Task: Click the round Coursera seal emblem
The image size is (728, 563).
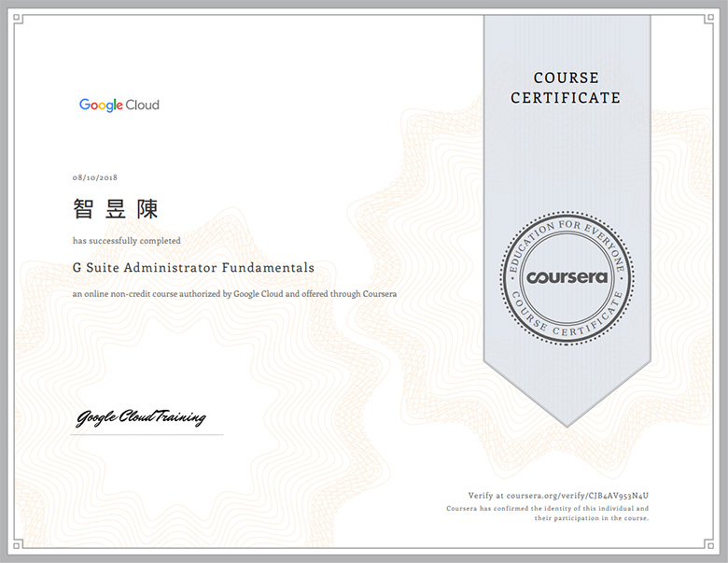Action: (567, 277)
